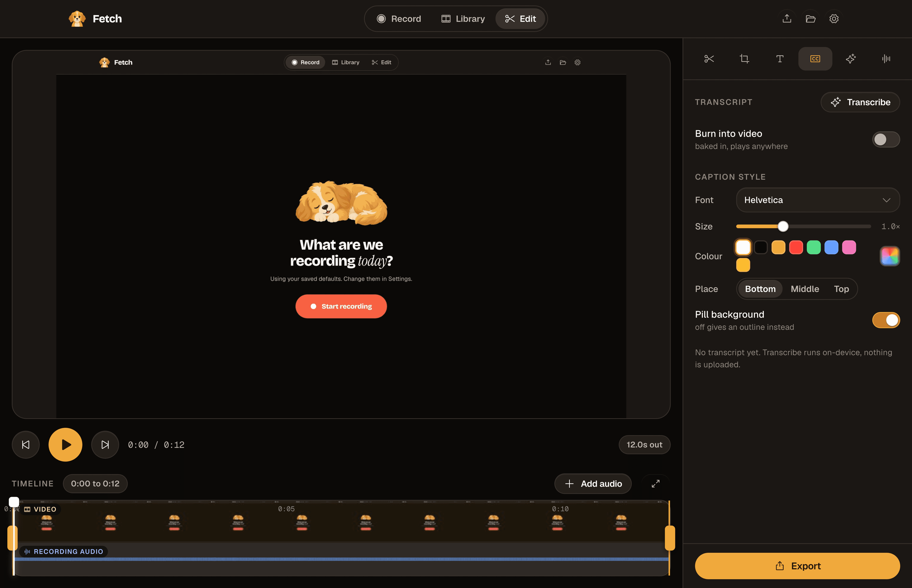Play the recording
The height and width of the screenshot is (588, 912).
(65, 444)
